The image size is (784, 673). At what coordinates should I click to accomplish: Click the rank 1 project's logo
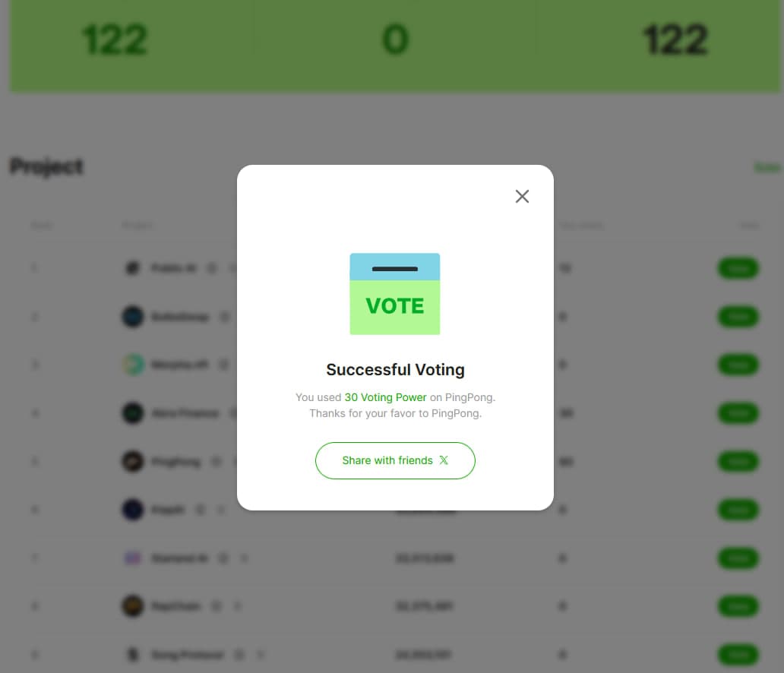tap(132, 268)
